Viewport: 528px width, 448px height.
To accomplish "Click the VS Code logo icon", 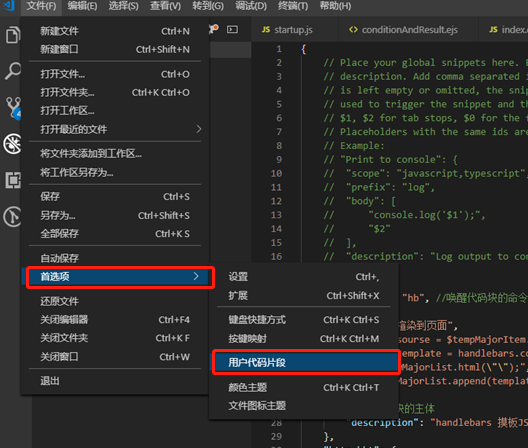I will [9, 6].
